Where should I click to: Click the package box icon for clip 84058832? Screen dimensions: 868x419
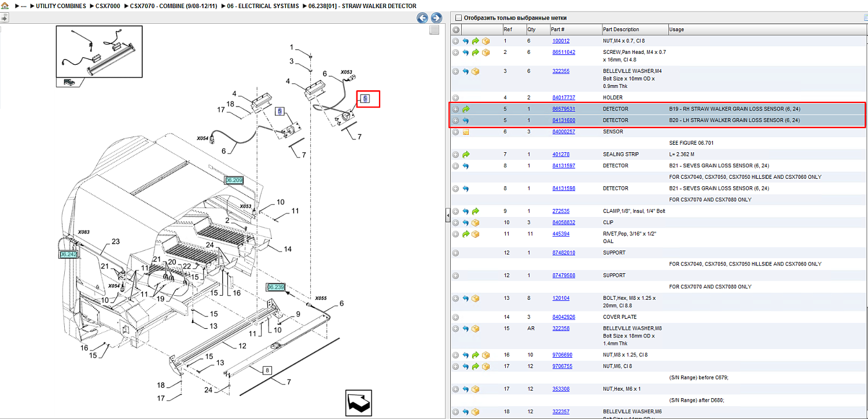[x=476, y=222]
